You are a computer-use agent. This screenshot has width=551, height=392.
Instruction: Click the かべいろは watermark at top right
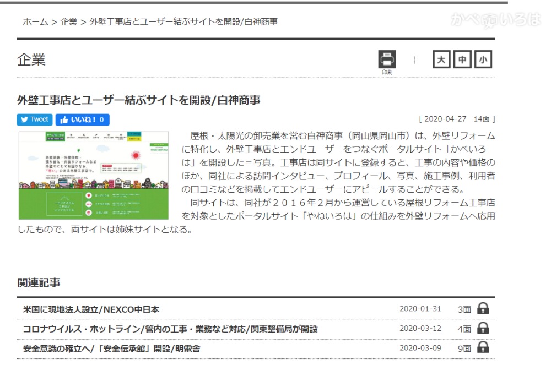coord(495,20)
